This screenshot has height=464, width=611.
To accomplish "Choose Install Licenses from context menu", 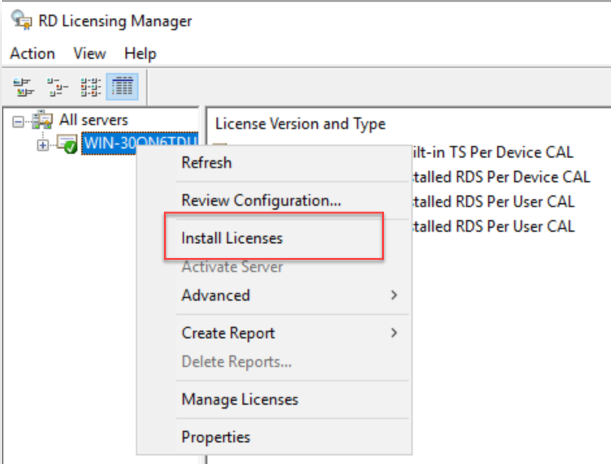I will tap(232, 238).
